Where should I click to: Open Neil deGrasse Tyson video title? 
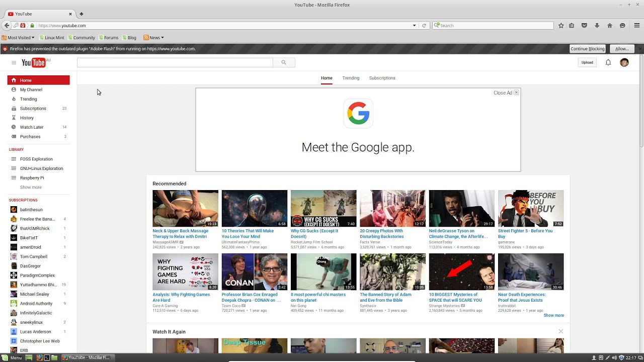click(458, 234)
